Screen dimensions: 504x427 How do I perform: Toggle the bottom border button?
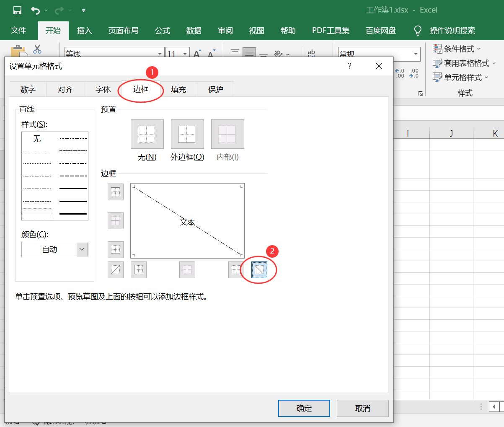pos(116,249)
